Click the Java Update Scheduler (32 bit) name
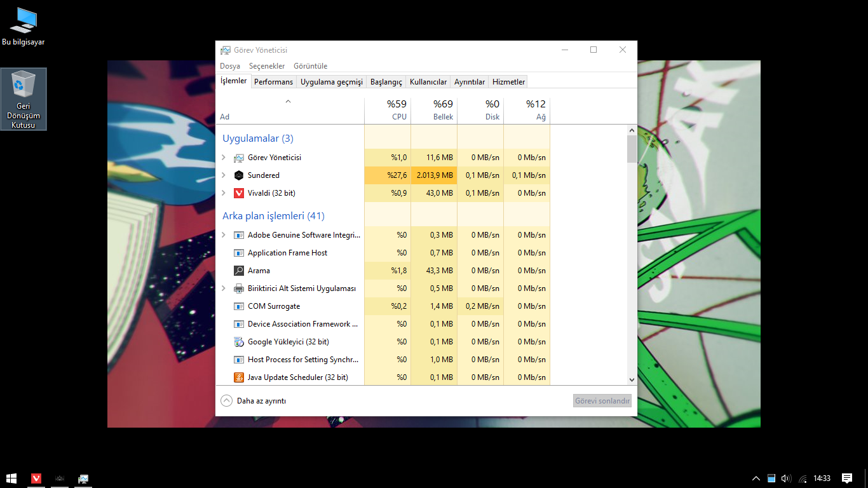Image resolution: width=868 pixels, height=488 pixels. [298, 377]
